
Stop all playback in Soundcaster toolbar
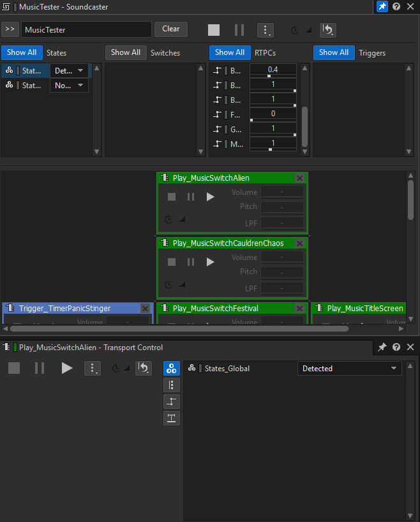[x=213, y=30]
